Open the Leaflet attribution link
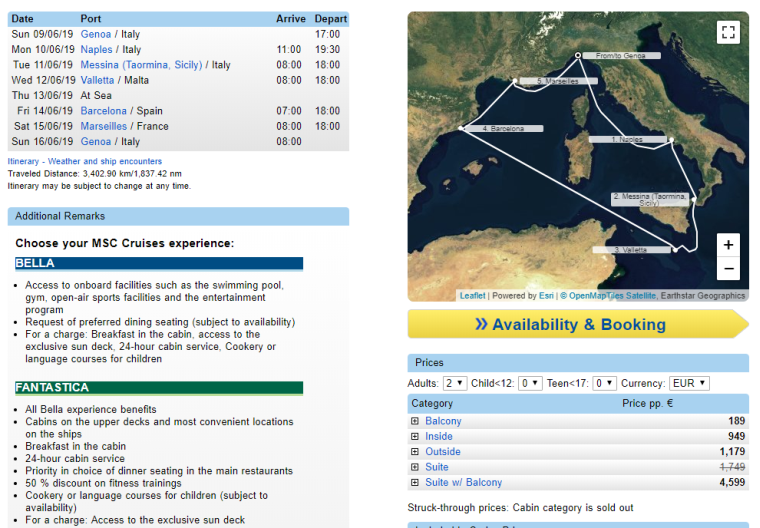 (472, 296)
